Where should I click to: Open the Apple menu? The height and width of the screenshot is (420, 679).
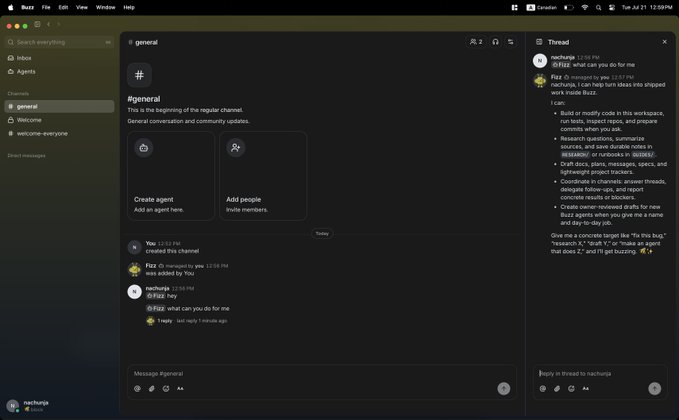[10, 7]
